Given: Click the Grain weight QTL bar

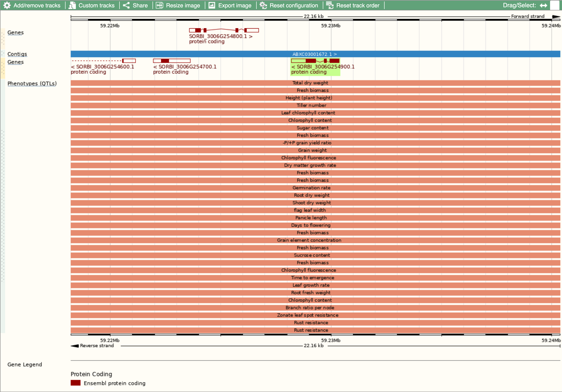Looking at the screenshot, I should (315, 150).
